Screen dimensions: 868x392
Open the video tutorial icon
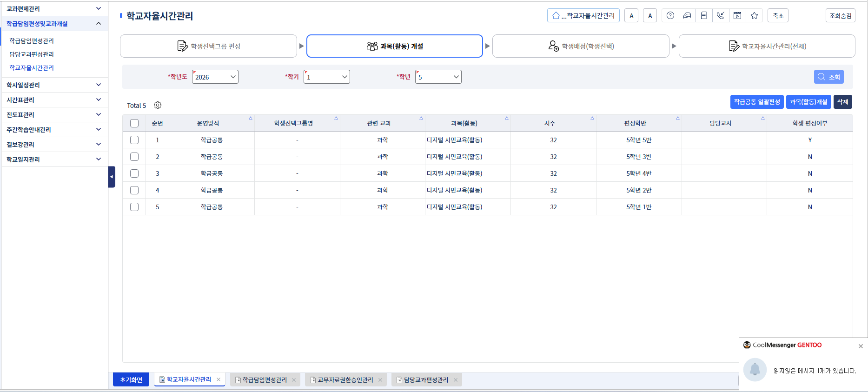tap(737, 15)
